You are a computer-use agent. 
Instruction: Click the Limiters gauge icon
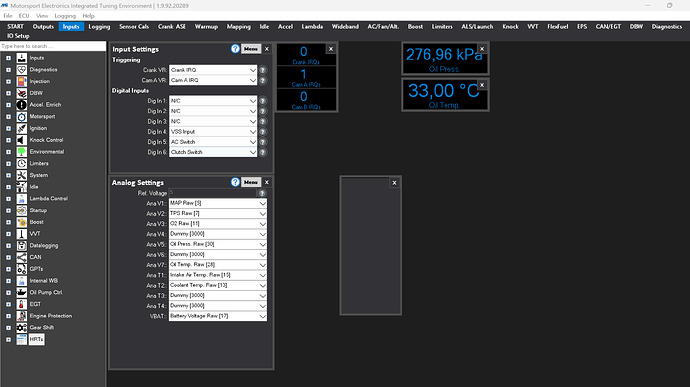pos(22,163)
